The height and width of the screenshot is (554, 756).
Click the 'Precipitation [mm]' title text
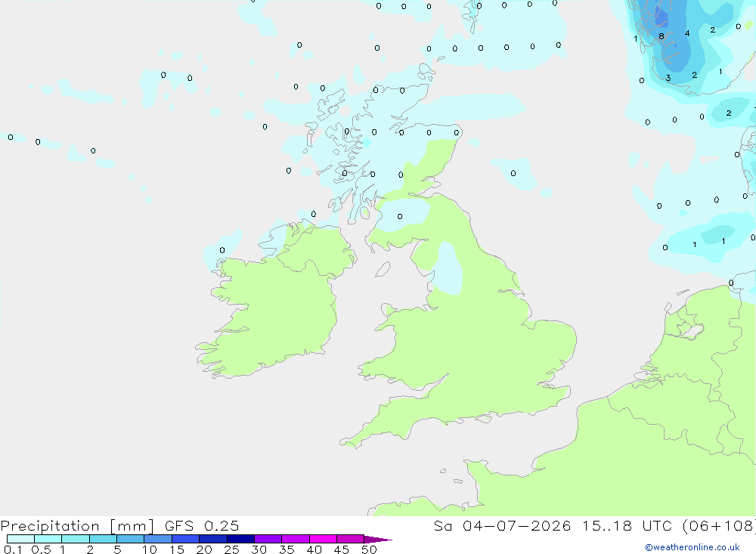tap(77, 526)
